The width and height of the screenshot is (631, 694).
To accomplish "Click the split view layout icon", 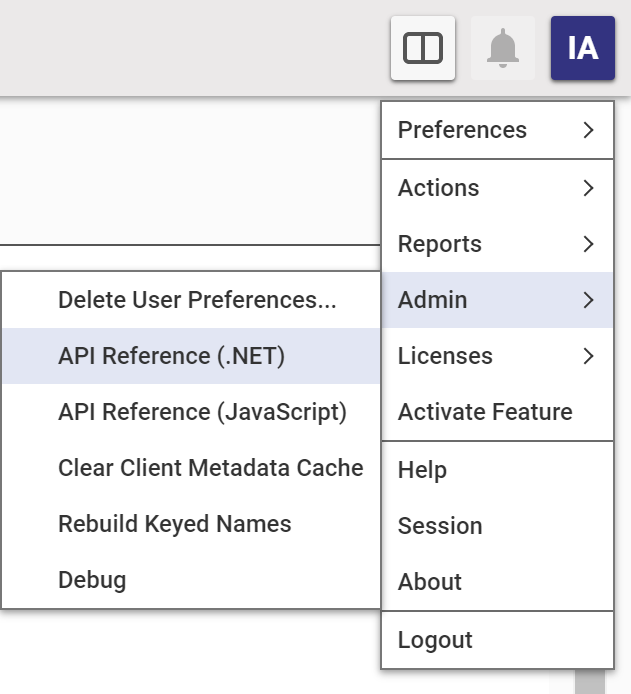I will (423, 48).
